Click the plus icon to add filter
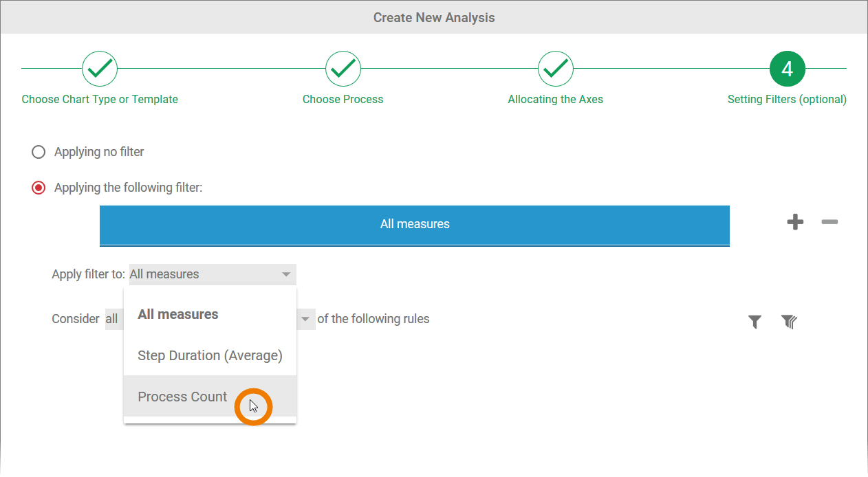This screenshot has width=868, height=477. coord(795,222)
